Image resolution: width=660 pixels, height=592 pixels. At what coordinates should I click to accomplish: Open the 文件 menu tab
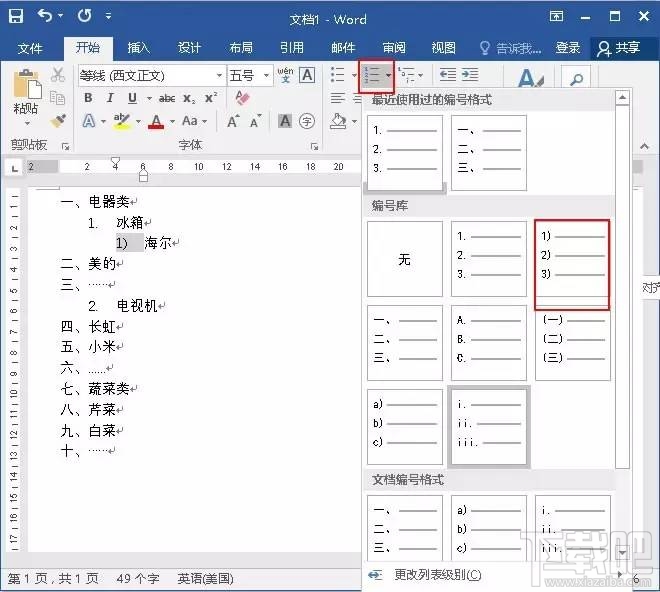30,48
